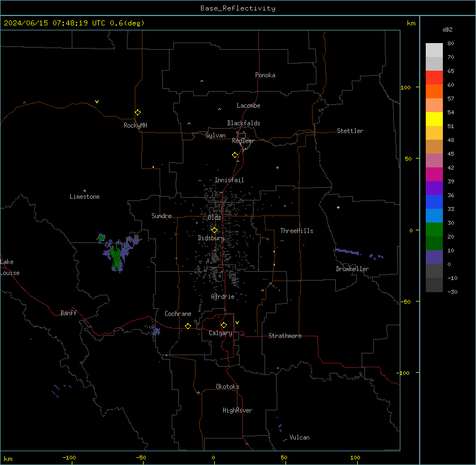Pick the magenta 42-39 dBZ legend swatch

coord(434,174)
